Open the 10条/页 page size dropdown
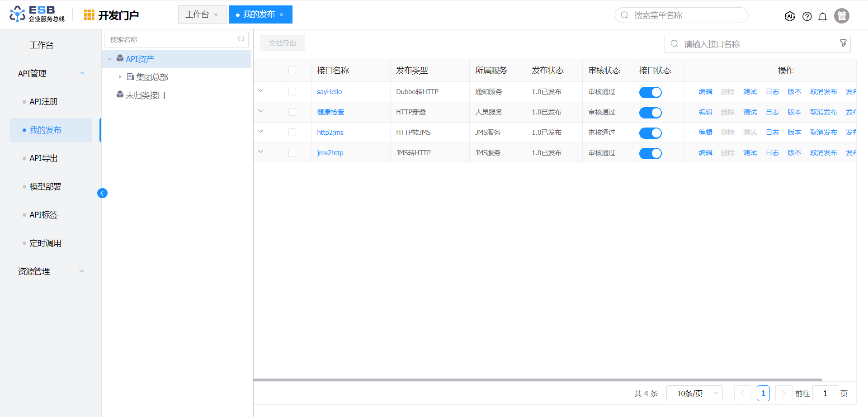The height and width of the screenshot is (417, 868). tap(694, 393)
